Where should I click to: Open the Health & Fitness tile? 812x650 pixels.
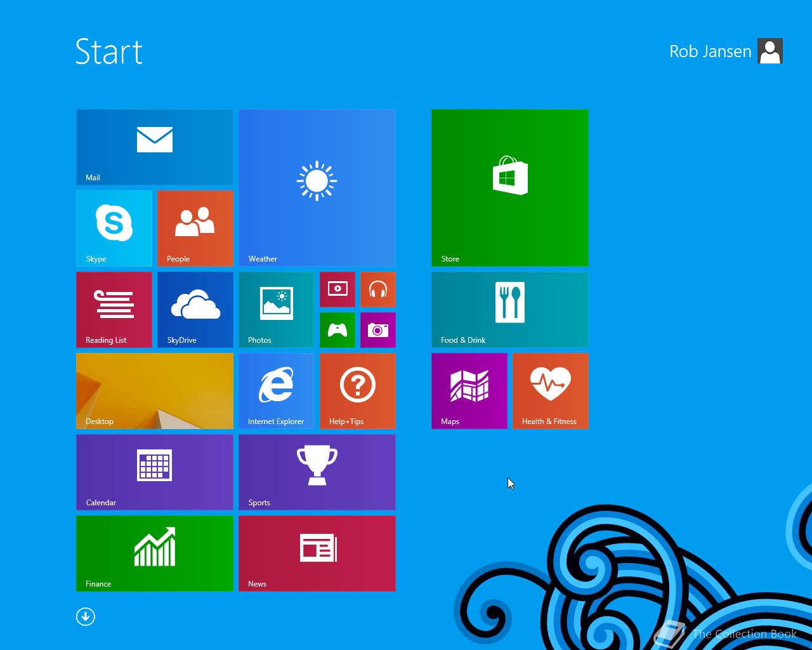click(551, 391)
